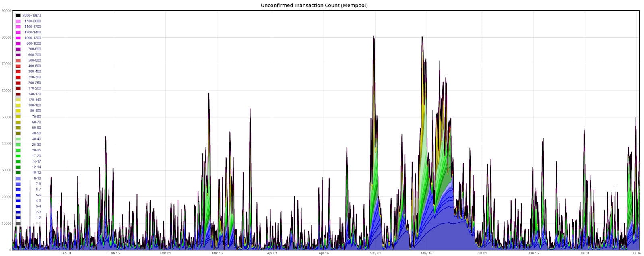This screenshot has width=644, height=256.
Task: Click the Unconfirmed Transaction Count chart title
Action: point(314,5)
